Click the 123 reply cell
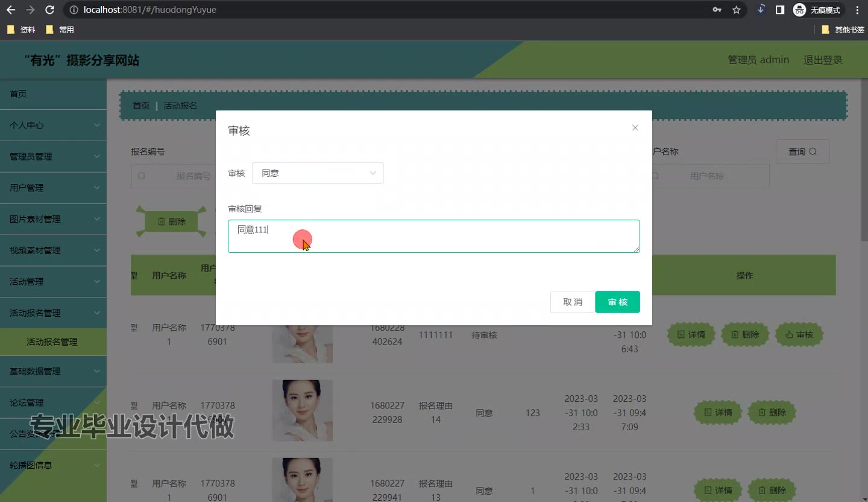The height and width of the screenshot is (502, 868). [x=533, y=413]
